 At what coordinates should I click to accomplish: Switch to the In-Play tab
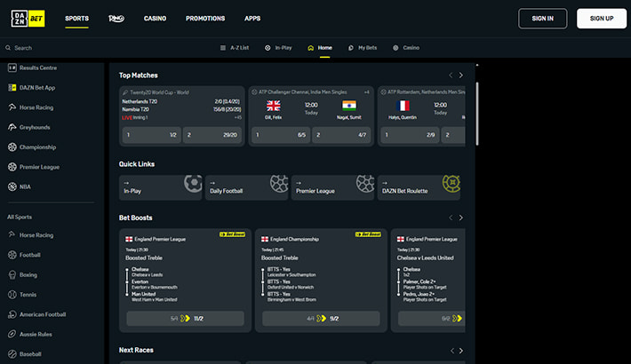(x=278, y=48)
